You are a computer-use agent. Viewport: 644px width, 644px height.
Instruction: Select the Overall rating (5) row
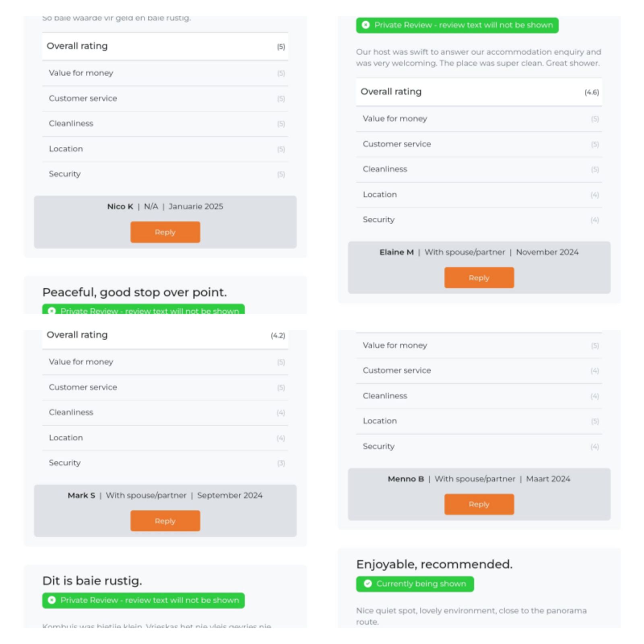pos(165,46)
